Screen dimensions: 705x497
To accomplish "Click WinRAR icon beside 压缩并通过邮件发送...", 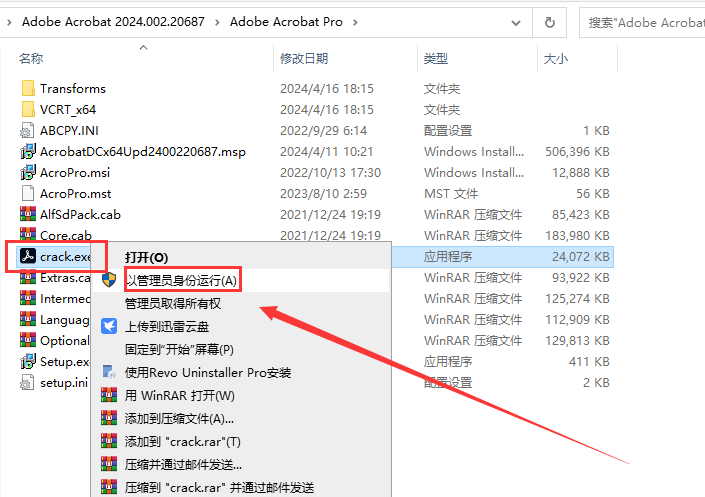I will click(x=109, y=464).
